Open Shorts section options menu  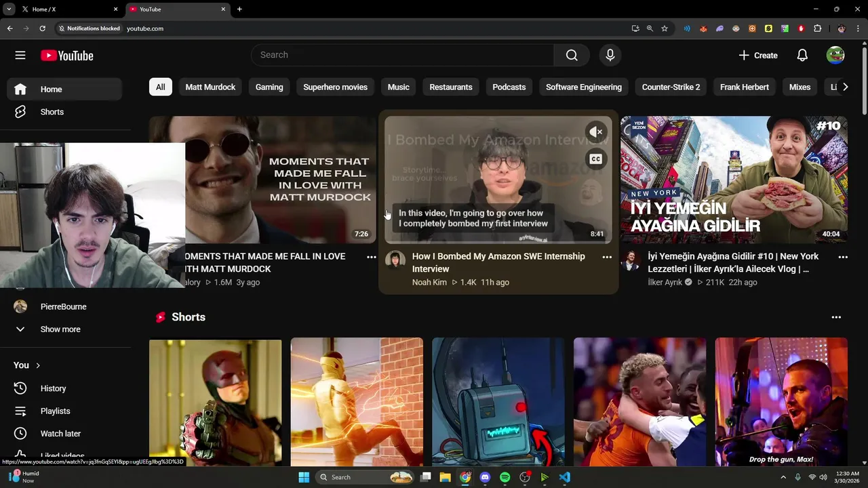click(x=836, y=317)
